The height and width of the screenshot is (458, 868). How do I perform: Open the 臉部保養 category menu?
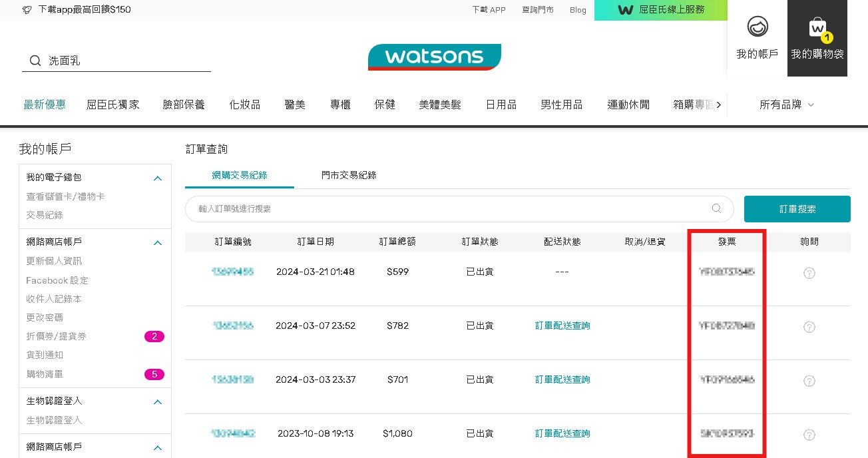184,105
